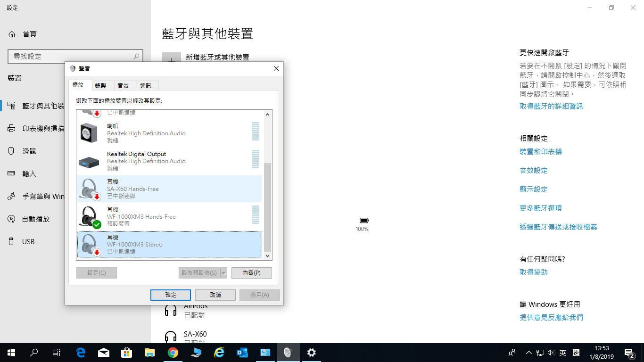
Task: Open 取得藍牙的詳細資訊 link
Action: [552, 107]
